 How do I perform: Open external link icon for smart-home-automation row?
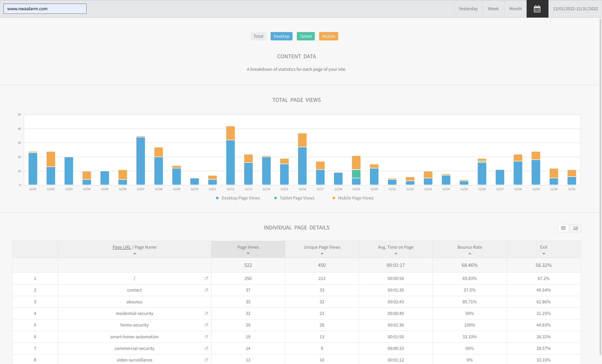(x=206, y=337)
